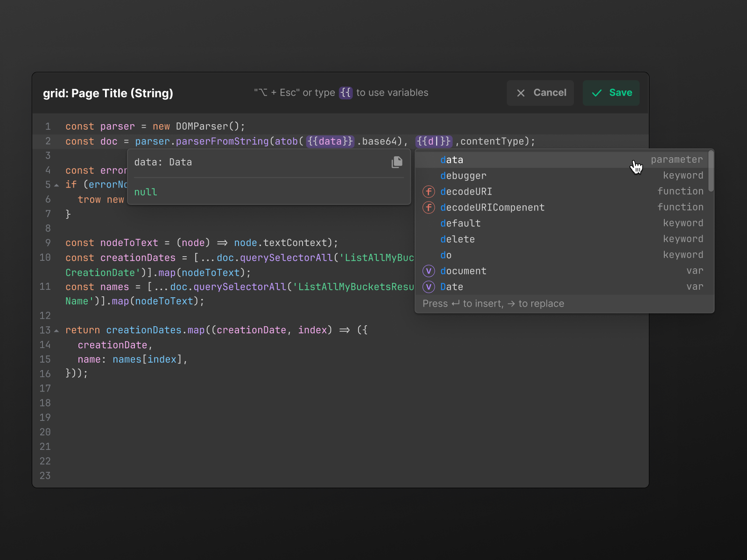Click 'DOMParser()' on line 1
This screenshot has width=747, height=560.
[208, 126]
